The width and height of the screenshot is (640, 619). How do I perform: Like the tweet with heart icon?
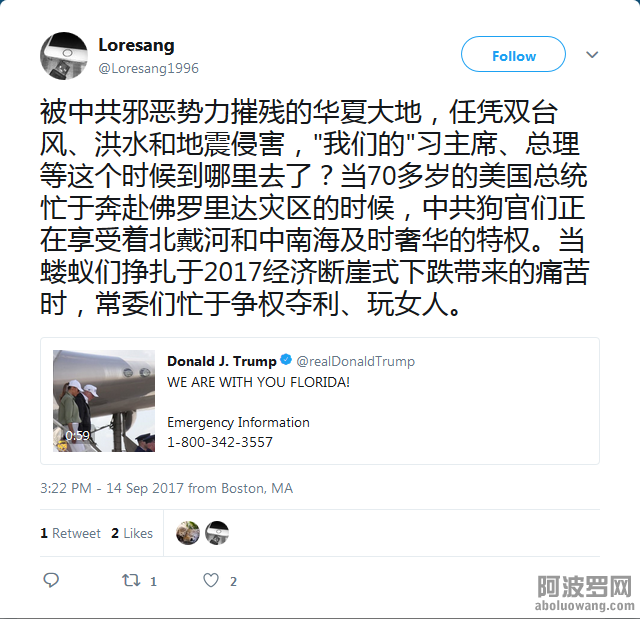[x=211, y=580]
